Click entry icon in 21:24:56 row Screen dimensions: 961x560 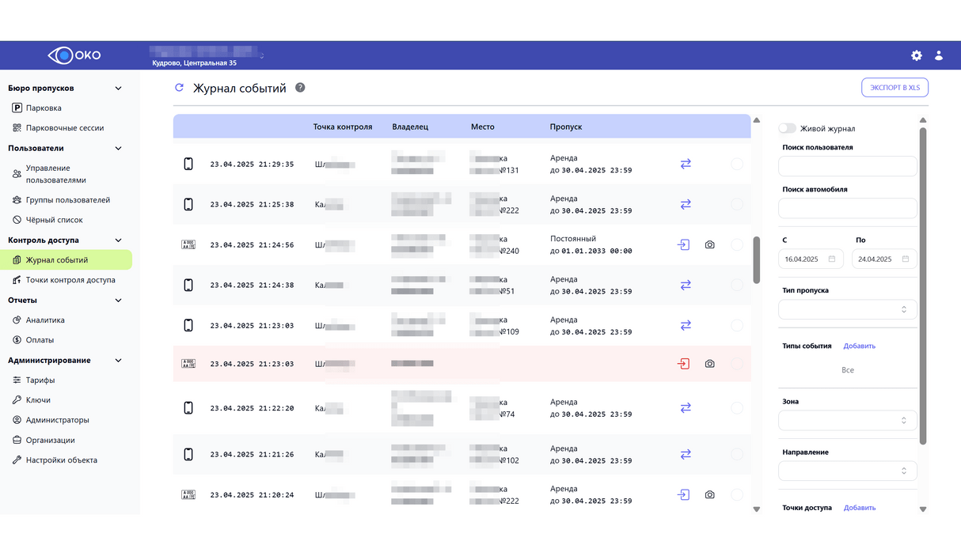pos(683,245)
